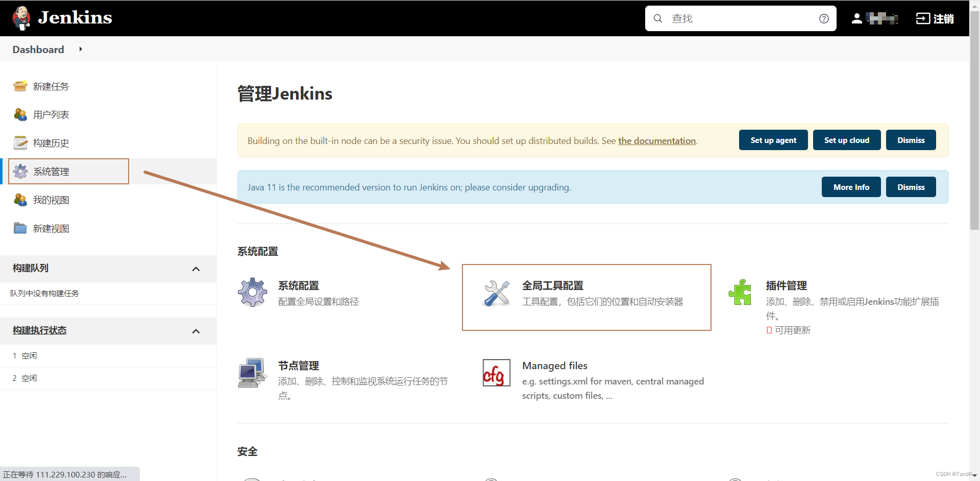Click the 队列中没有构建任务 text

pos(45,293)
